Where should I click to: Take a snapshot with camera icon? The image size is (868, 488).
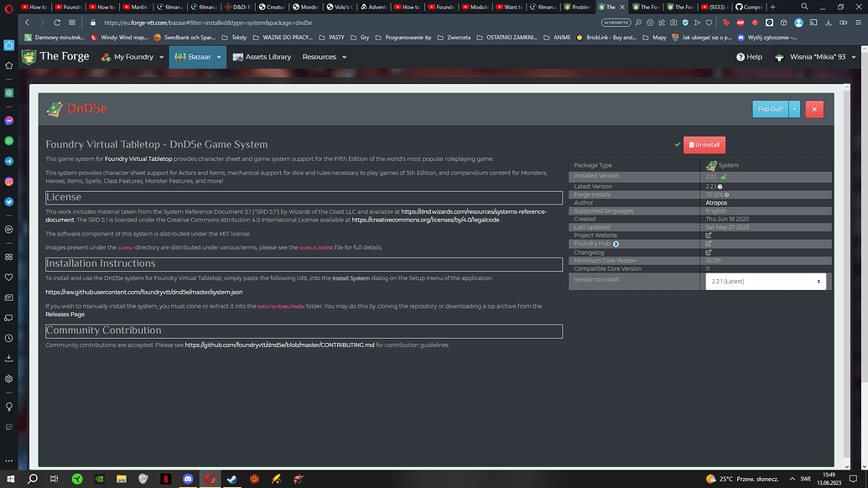(673, 23)
